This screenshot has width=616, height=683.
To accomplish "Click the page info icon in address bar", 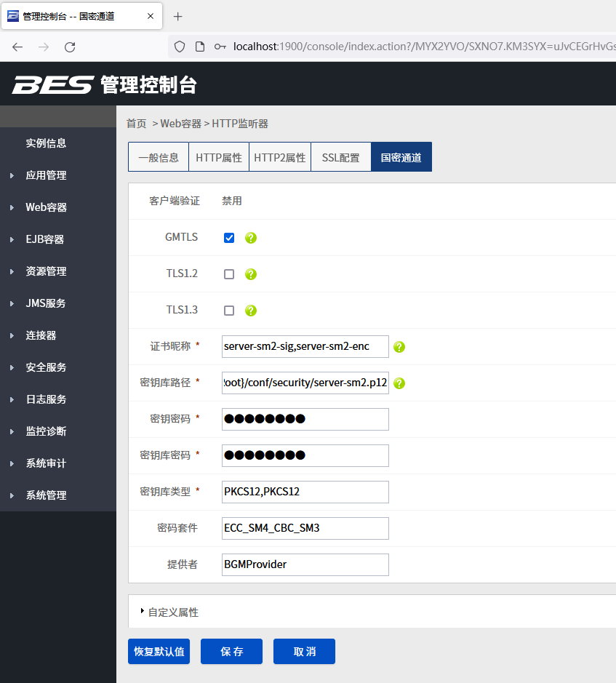I will coord(200,47).
